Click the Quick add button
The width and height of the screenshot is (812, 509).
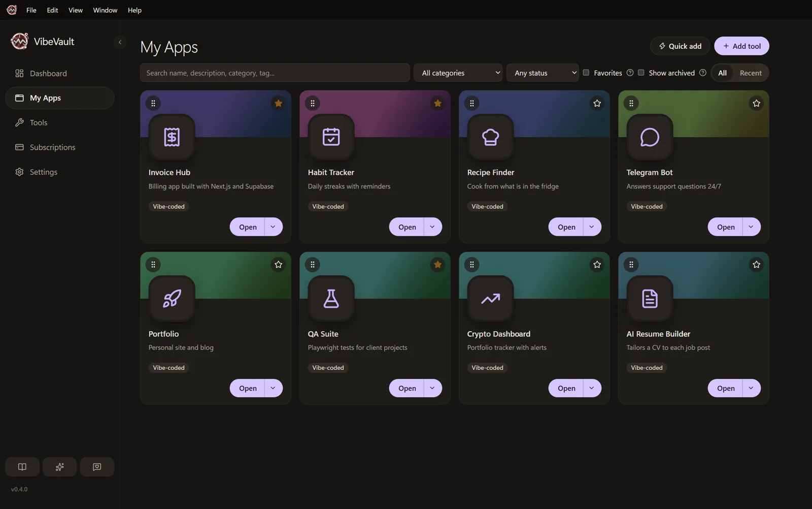(680, 46)
